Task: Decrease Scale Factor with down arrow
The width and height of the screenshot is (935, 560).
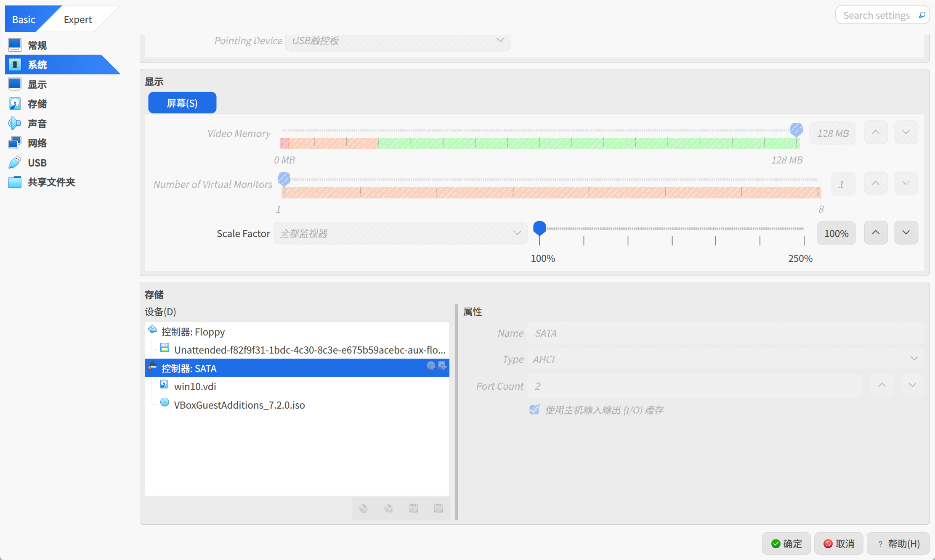Action: click(906, 232)
